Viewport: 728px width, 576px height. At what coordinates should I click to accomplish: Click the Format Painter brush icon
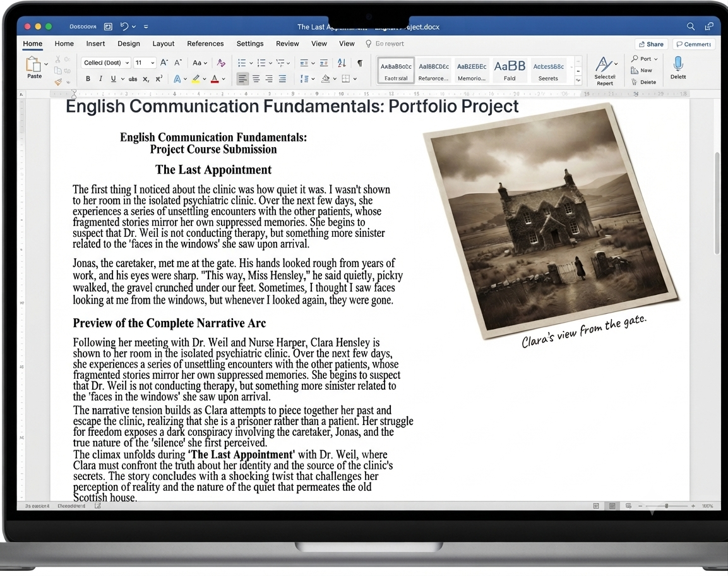click(58, 82)
